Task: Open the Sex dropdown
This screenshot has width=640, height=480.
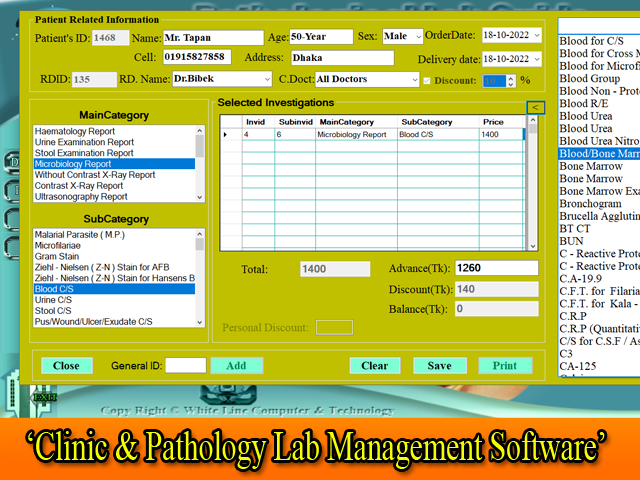Action: pos(417,37)
